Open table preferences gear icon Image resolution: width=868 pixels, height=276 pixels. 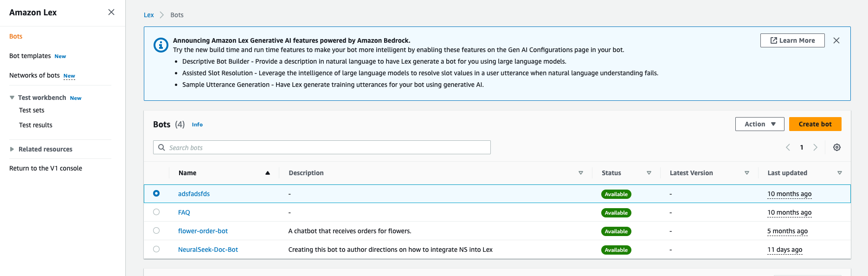pos(837,147)
